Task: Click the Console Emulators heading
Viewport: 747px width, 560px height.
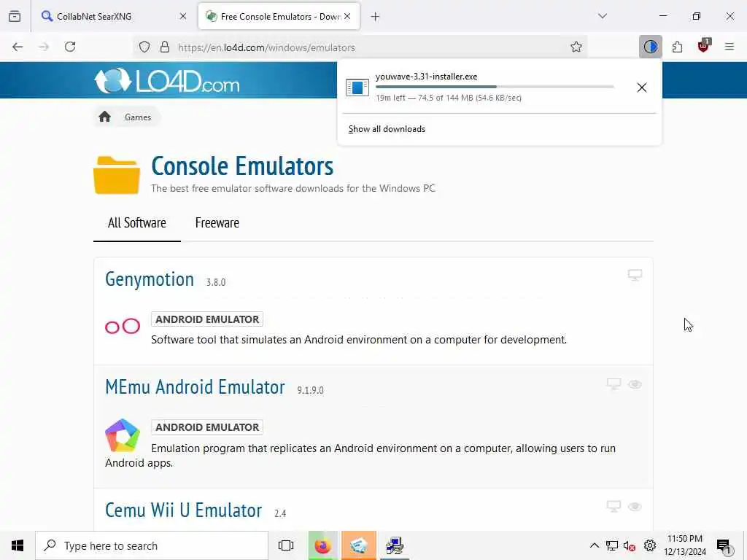Action: (242, 166)
